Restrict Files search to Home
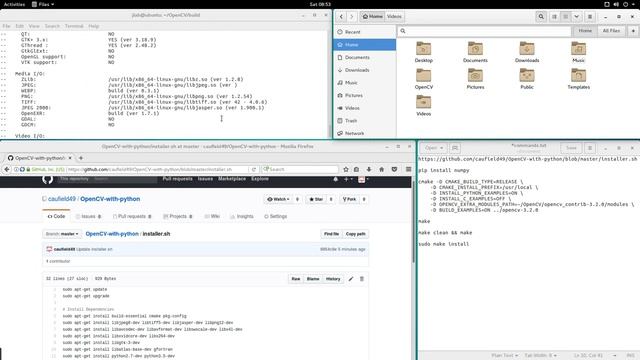Image resolution: width=640 pixels, height=360 pixels. [584, 31]
